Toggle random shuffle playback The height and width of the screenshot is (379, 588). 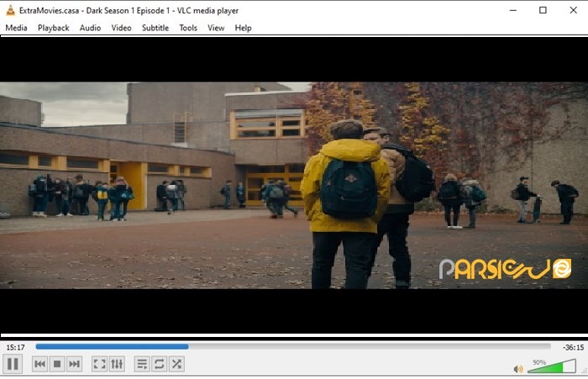[x=176, y=364]
